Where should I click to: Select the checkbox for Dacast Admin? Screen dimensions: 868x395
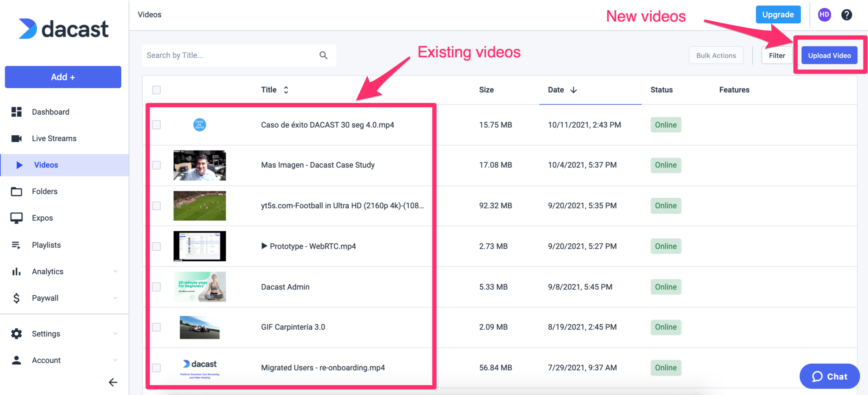[156, 286]
